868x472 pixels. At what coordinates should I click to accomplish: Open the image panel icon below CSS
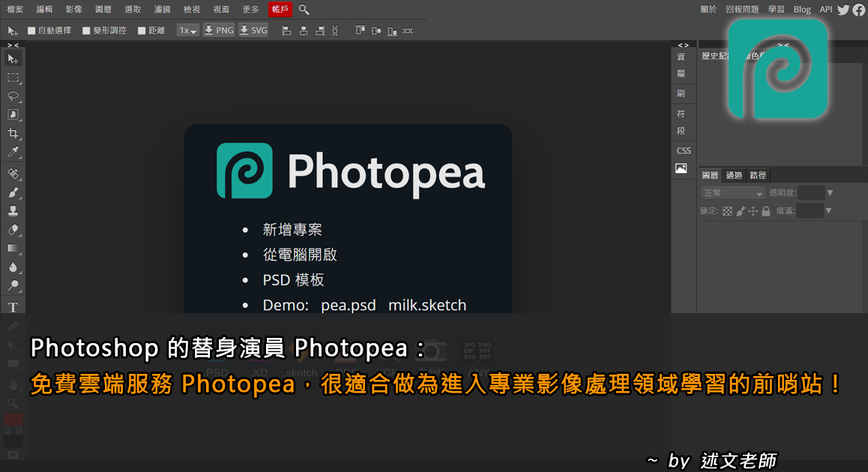coord(681,169)
